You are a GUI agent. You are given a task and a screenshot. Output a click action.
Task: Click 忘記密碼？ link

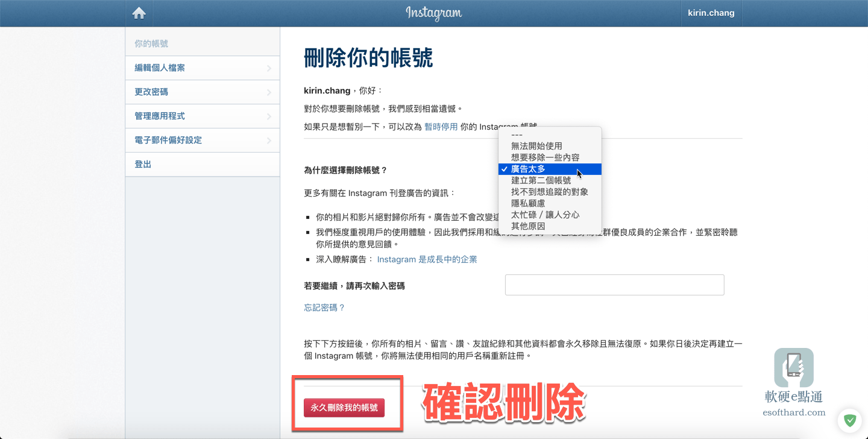(324, 308)
